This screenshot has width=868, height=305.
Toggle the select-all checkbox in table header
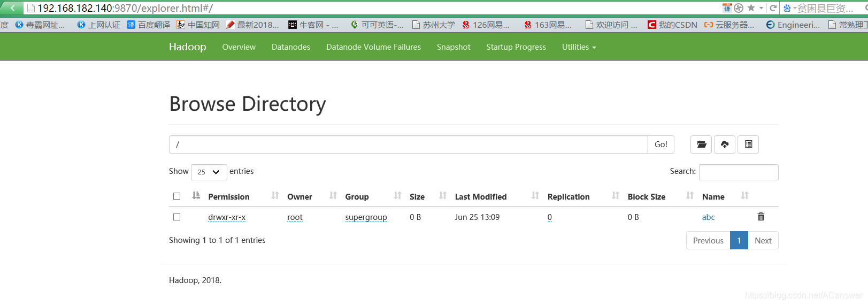point(176,196)
